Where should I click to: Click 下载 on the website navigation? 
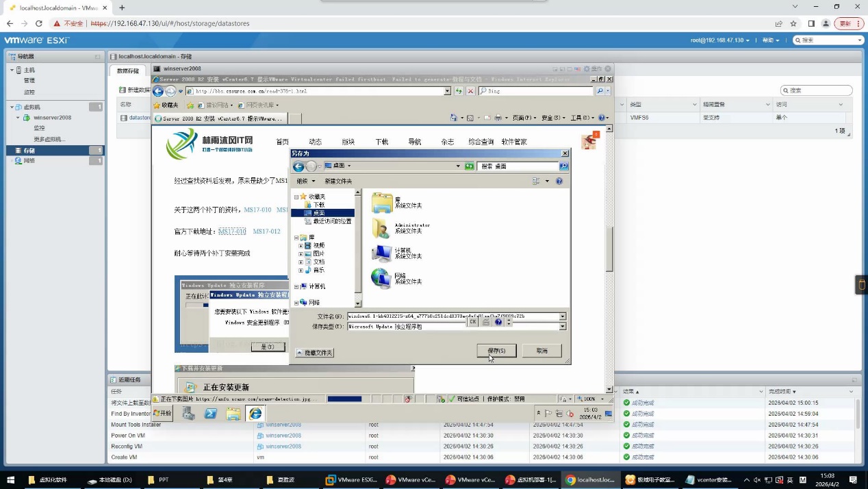coord(382,142)
